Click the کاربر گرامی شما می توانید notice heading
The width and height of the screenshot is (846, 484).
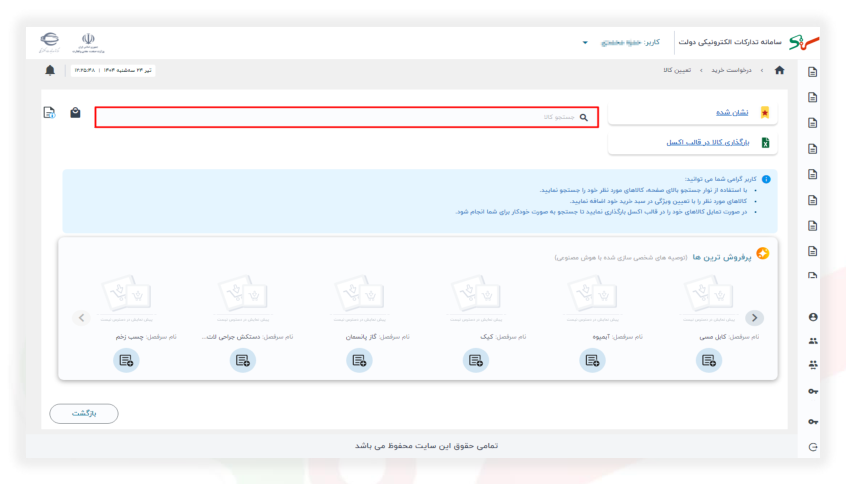tap(720, 179)
